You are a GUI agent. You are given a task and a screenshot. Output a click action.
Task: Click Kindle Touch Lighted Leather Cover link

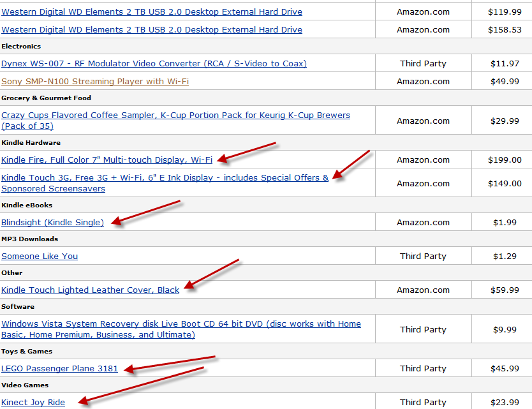[x=90, y=290]
